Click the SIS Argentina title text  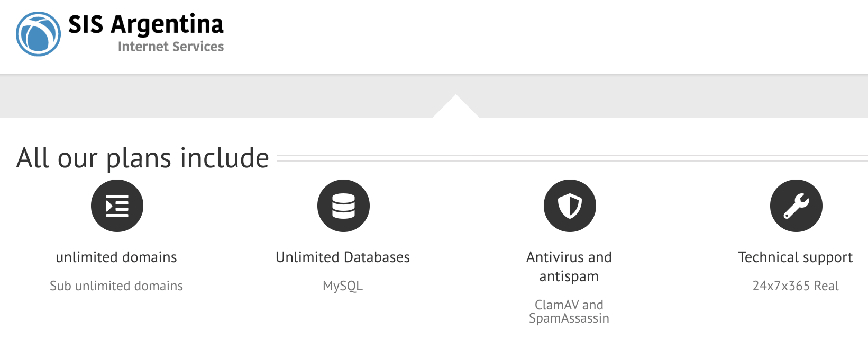[146, 24]
